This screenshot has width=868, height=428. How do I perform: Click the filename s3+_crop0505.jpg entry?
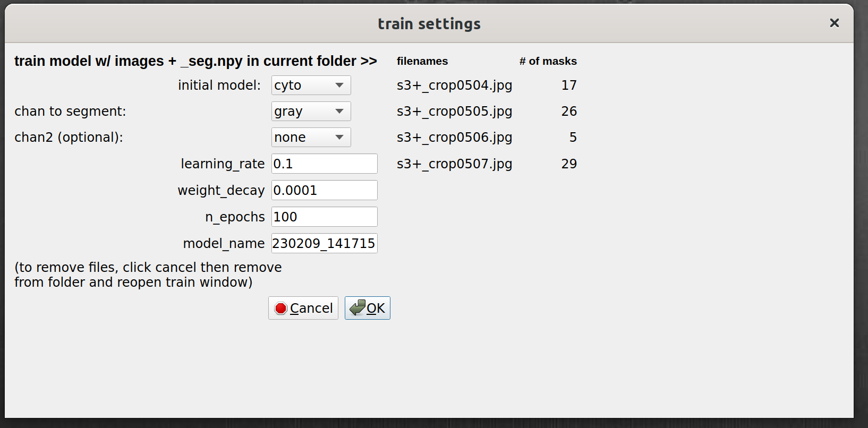[454, 111]
